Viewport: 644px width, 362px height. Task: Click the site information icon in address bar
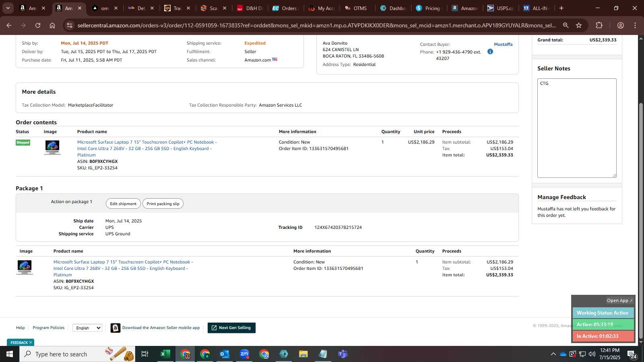pyautogui.click(x=70, y=25)
